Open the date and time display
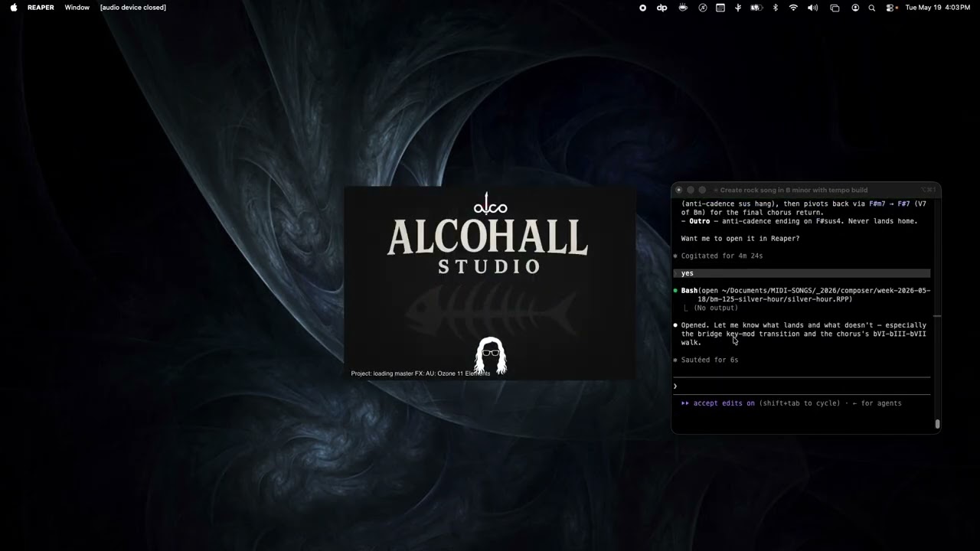980x551 pixels. pos(937,8)
